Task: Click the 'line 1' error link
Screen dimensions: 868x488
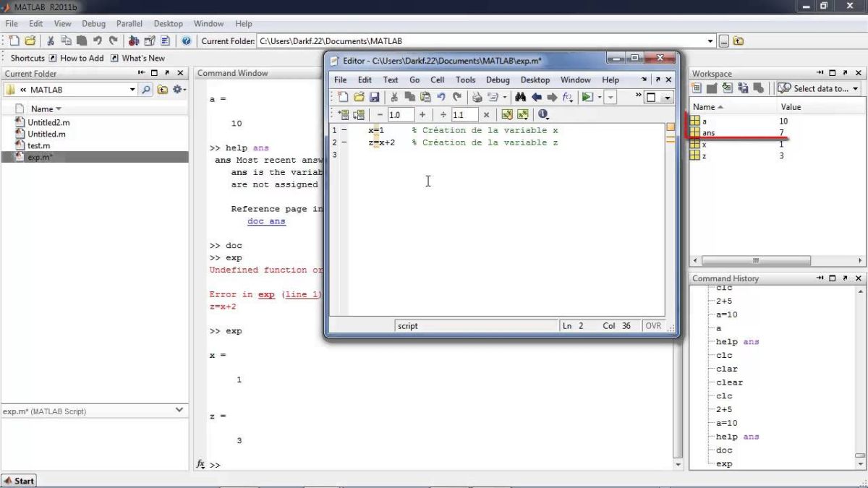Action: tap(300, 294)
